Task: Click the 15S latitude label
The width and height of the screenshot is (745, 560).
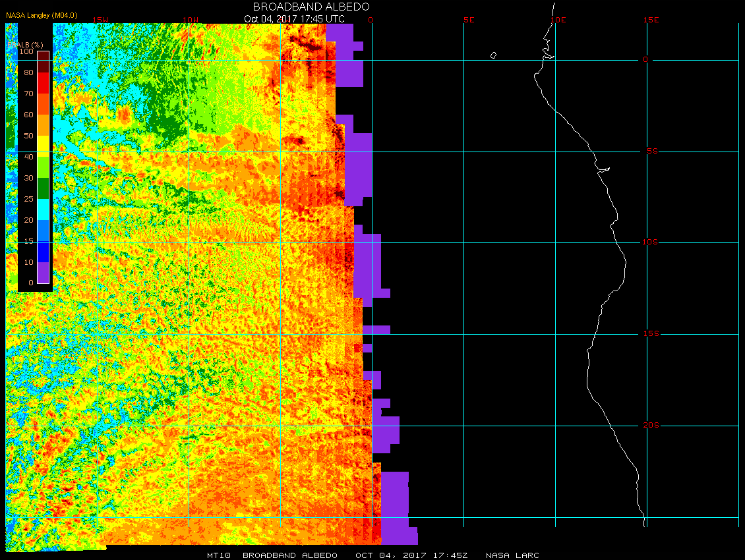Action: (x=651, y=334)
